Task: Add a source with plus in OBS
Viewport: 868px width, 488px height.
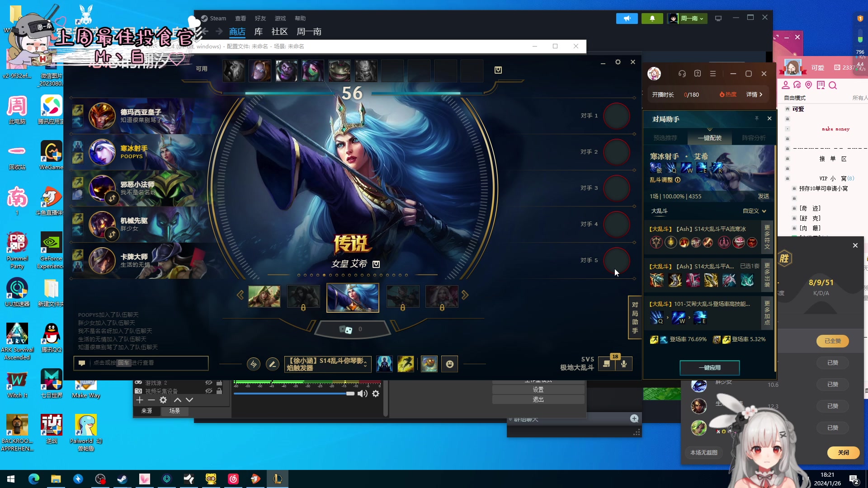Action: 140,400
